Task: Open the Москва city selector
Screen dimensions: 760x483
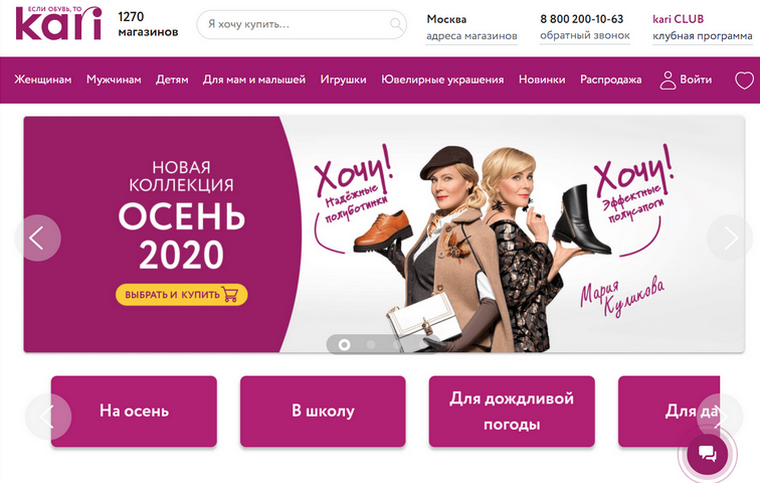Action: 446,19
